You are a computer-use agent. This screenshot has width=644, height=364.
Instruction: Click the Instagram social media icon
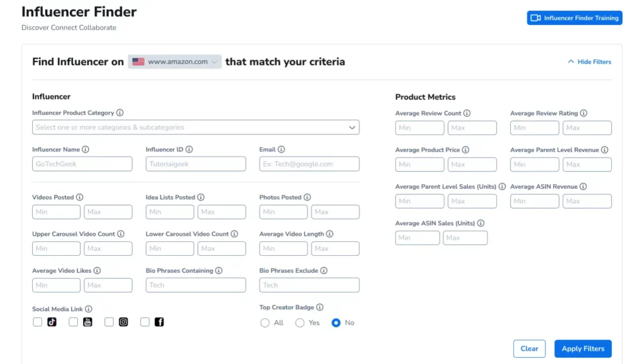pyautogui.click(x=123, y=322)
